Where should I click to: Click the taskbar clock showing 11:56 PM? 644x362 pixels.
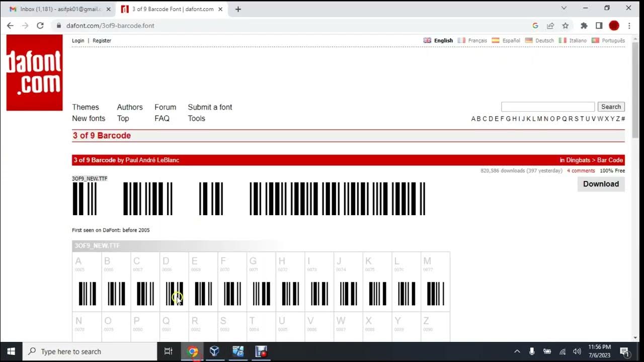(x=599, y=351)
